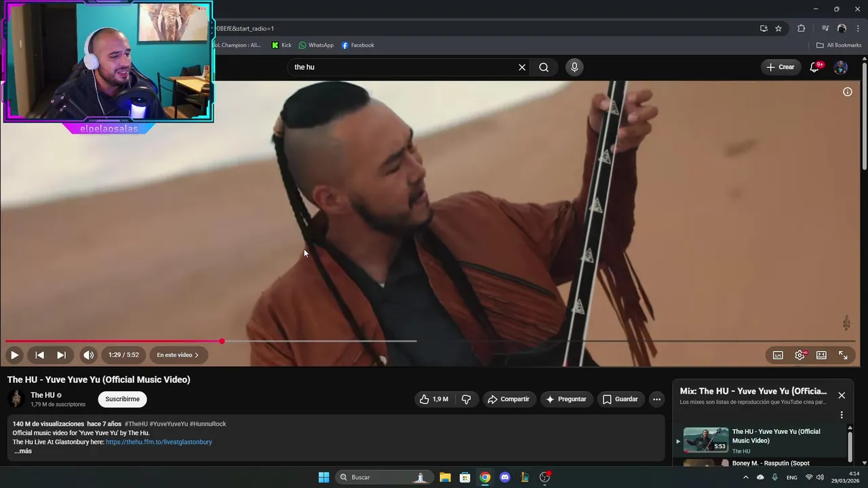Open the Kick bookmark

point(281,45)
